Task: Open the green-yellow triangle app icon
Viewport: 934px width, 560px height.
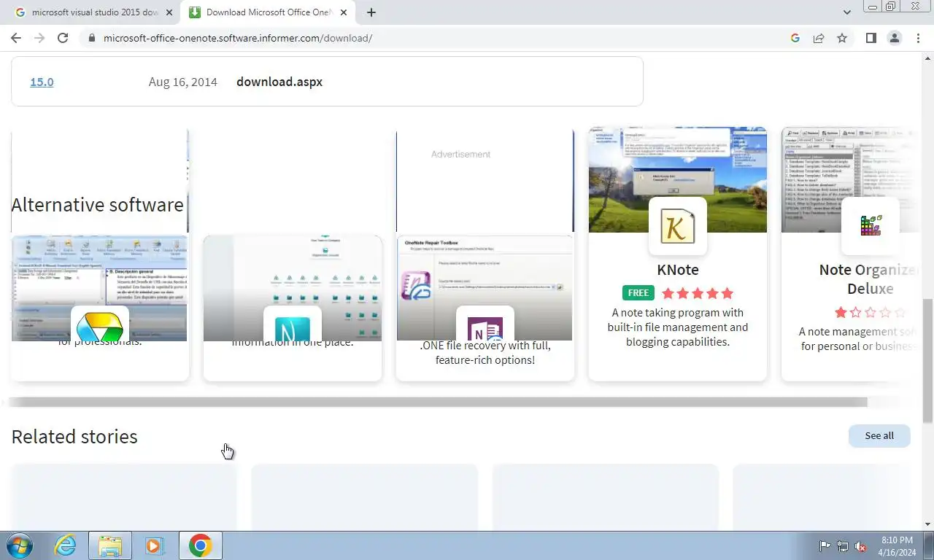Action: pos(100,324)
